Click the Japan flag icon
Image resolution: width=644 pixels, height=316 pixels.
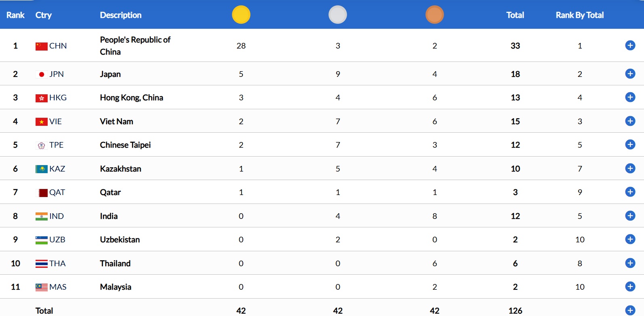click(41, 74)
